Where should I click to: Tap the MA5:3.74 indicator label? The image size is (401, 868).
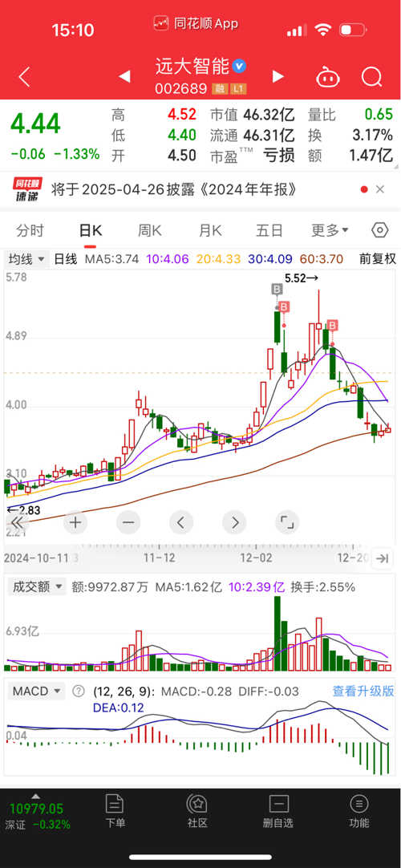pos(111,258)
